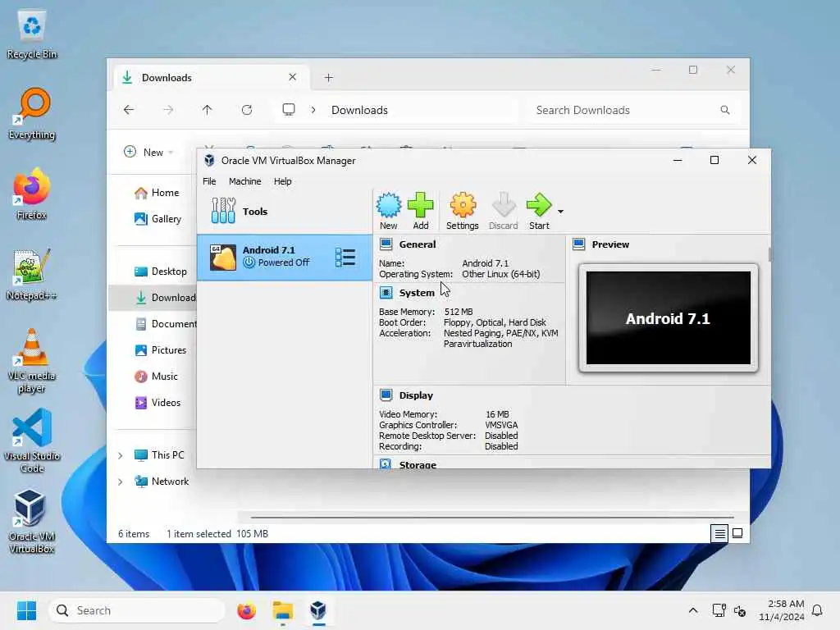
Task: Click the New virtual machine icon
Action: pos(388,211)
